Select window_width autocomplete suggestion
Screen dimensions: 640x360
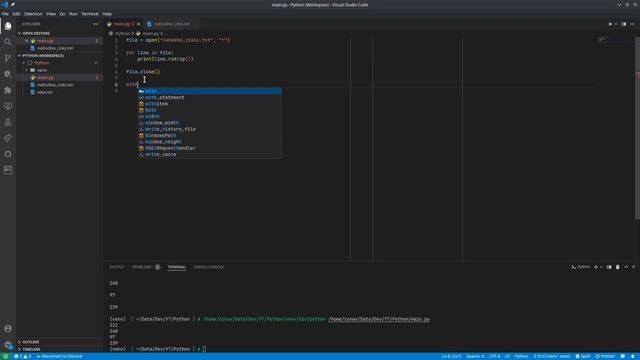pos(209,123)
